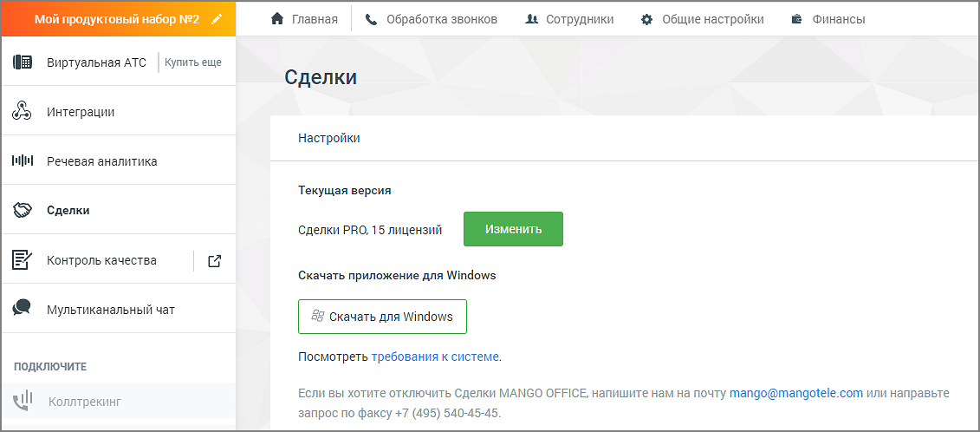Click the Интеграции nodes icon
This screenshot has height=432, width=980.
23,111
